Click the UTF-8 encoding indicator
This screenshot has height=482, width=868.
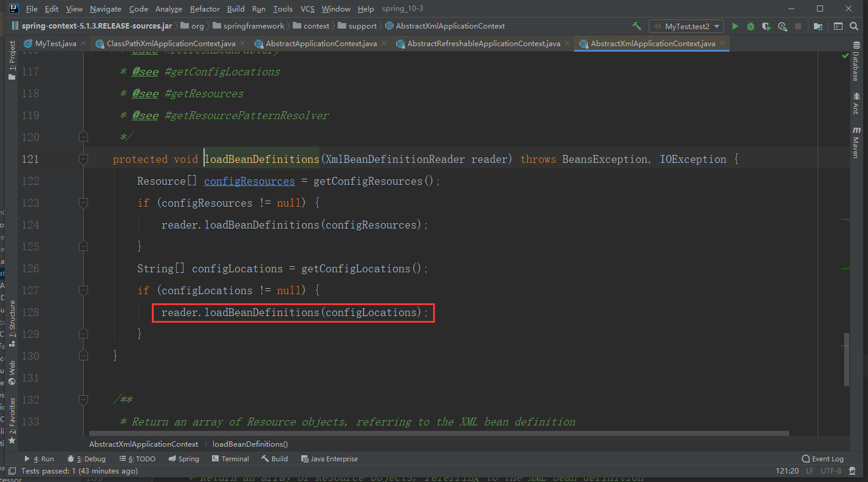(x=831, y=471)
